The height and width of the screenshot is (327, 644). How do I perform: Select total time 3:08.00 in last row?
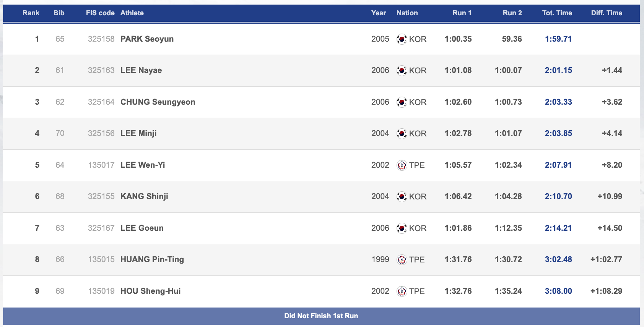click(558, 291)
